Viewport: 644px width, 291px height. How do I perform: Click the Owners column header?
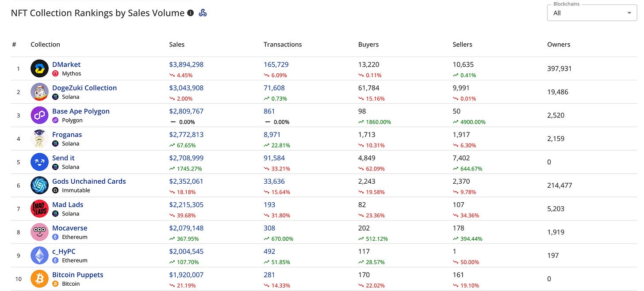pyautogui.click(x=559, y=45)
